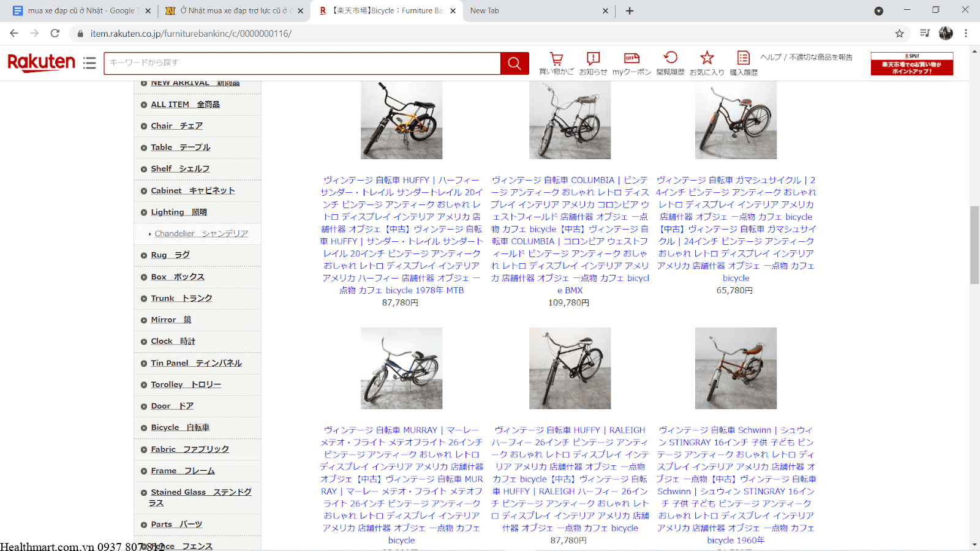Open the Door ドア category
The width and height of the screenshot is (980, 551).
(172, 407)
